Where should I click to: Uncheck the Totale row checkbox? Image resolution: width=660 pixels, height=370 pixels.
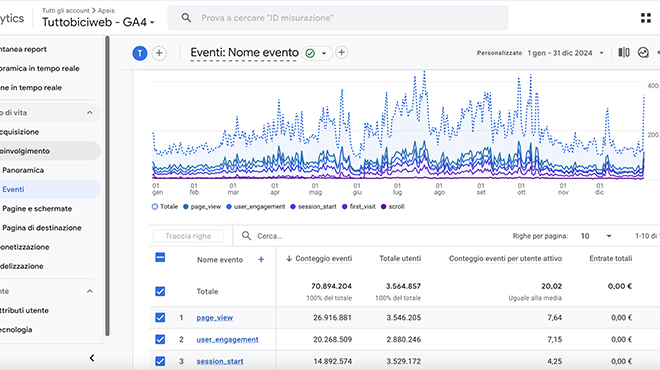point(160,291)
